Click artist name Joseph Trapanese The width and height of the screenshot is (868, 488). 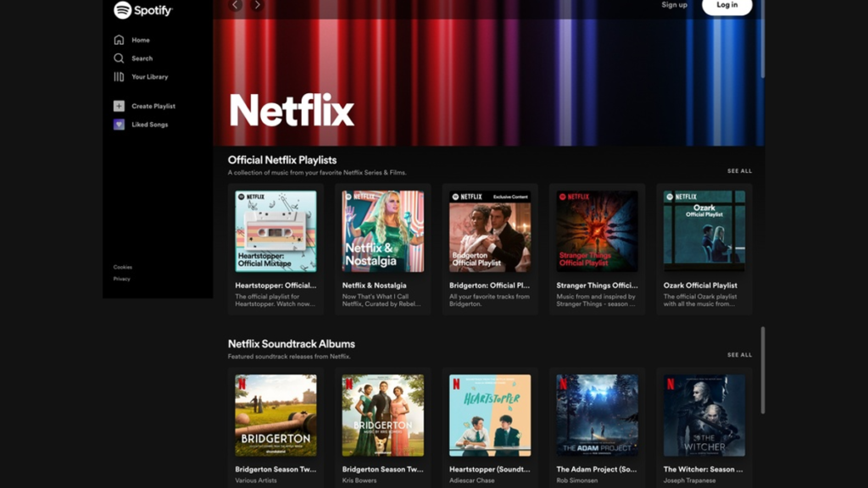[689, 480]
